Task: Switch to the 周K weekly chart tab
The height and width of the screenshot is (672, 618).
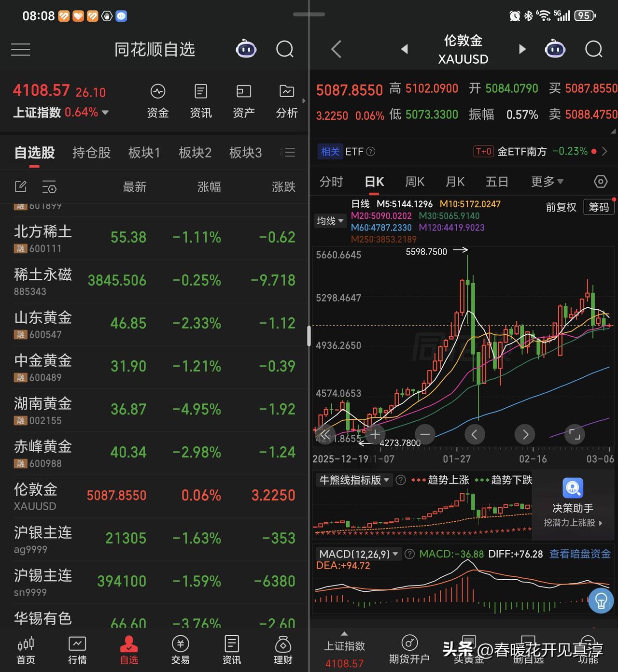Action: pyautogui.click(x=414, y=181)
